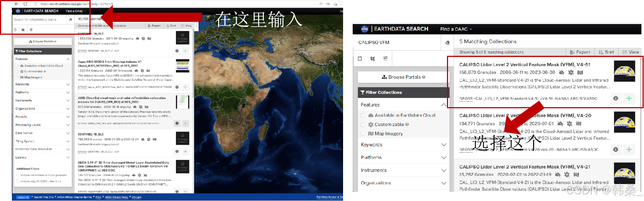
Task: Add Aqua AIRS-MODIS collection to project
Action: [x=185, y=87]
